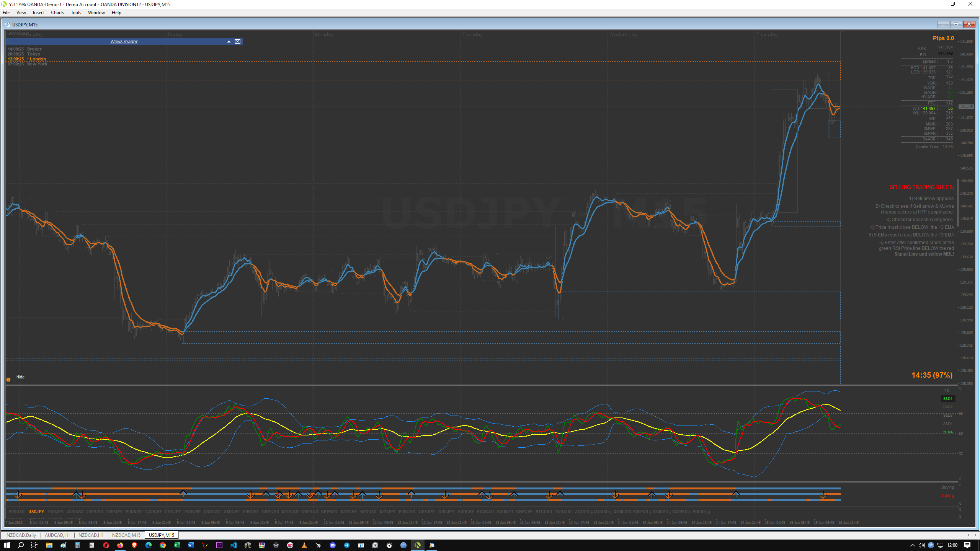Open Excel from the taskbar
This screenshot has width=980, height=551.
[177, 545]
